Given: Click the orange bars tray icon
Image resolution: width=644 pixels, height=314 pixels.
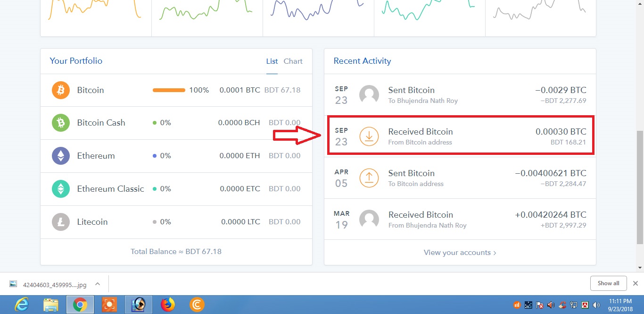Looking at the screenshot, I should click(517, 305).
